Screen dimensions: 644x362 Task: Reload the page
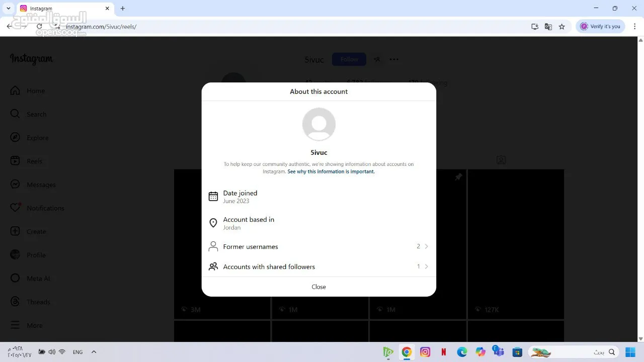click(39, 27)
